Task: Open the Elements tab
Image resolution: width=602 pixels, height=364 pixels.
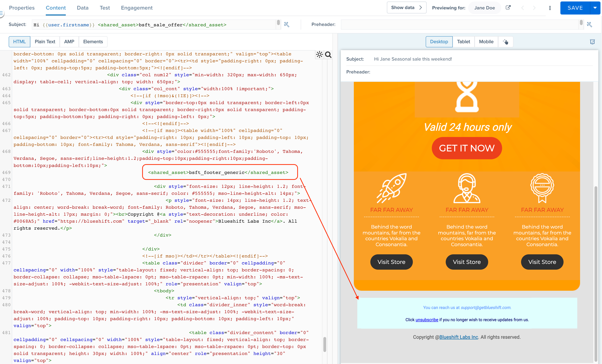Action: 93,42
